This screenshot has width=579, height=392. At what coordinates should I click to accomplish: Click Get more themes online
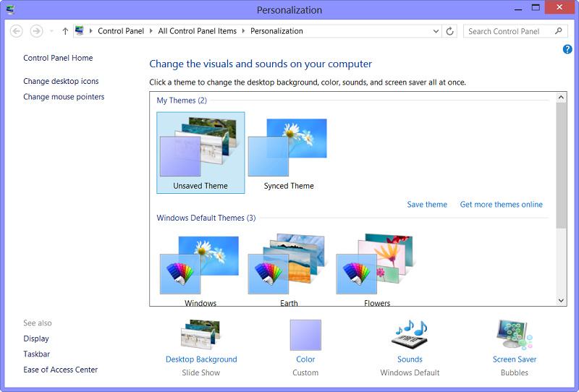click(501, 205)
